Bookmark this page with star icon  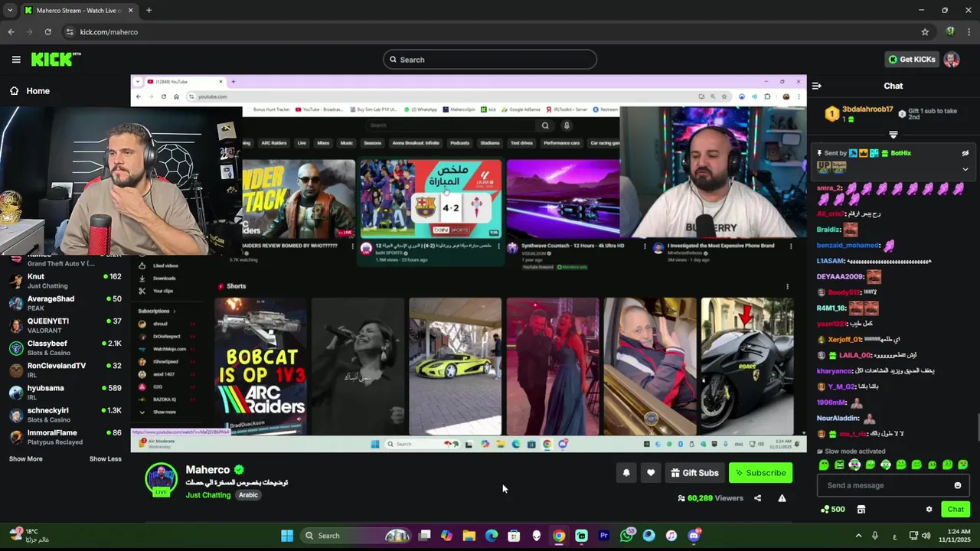click(x=925, y=32)
